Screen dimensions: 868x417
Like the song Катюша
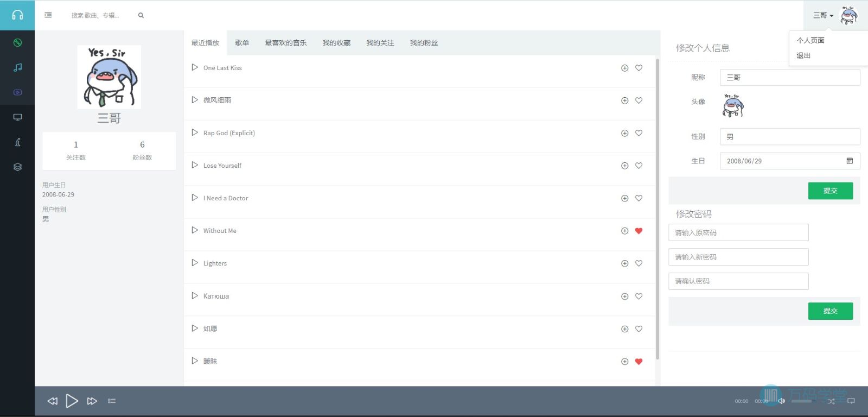tap(639, 296)
